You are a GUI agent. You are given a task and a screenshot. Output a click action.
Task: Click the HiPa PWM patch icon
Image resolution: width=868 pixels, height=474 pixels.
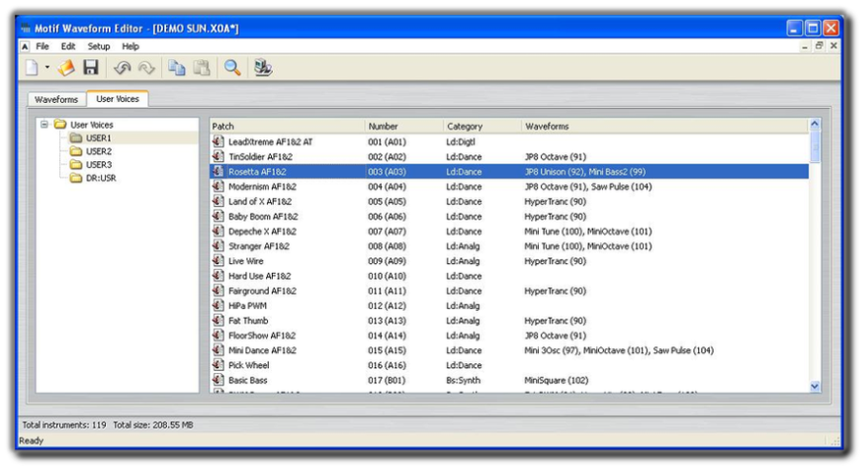[x=218, y=306]
